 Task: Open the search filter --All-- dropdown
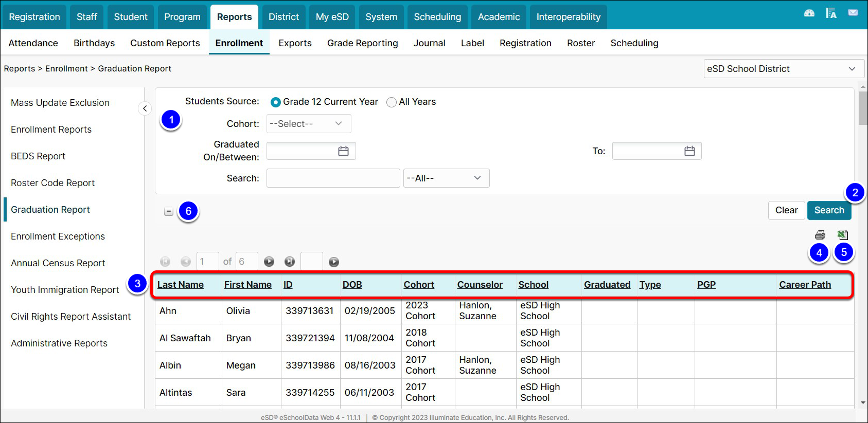tap(446, 178)
